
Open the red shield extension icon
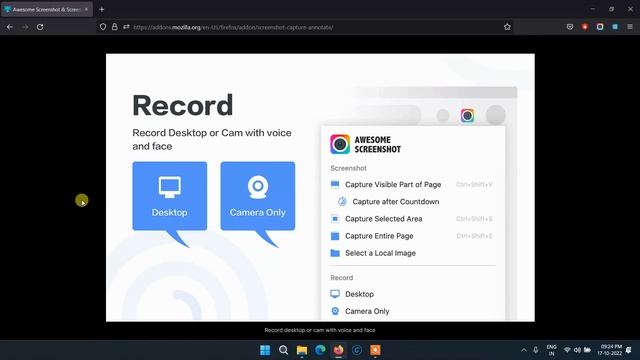585,27
